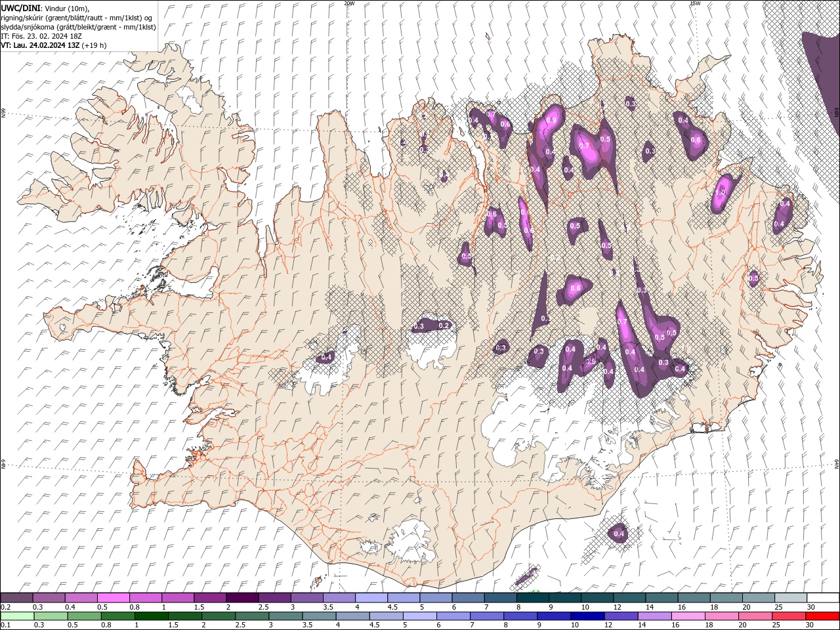Click the "0.2" label under the upper legend row

6,607
